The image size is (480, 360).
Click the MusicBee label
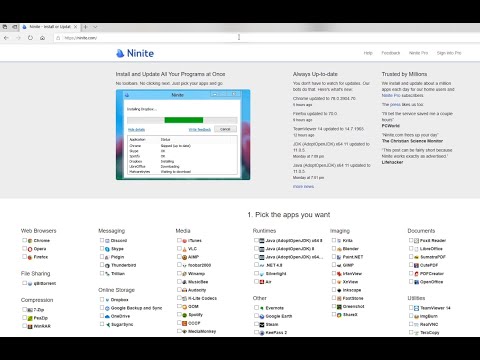[198, 282]
